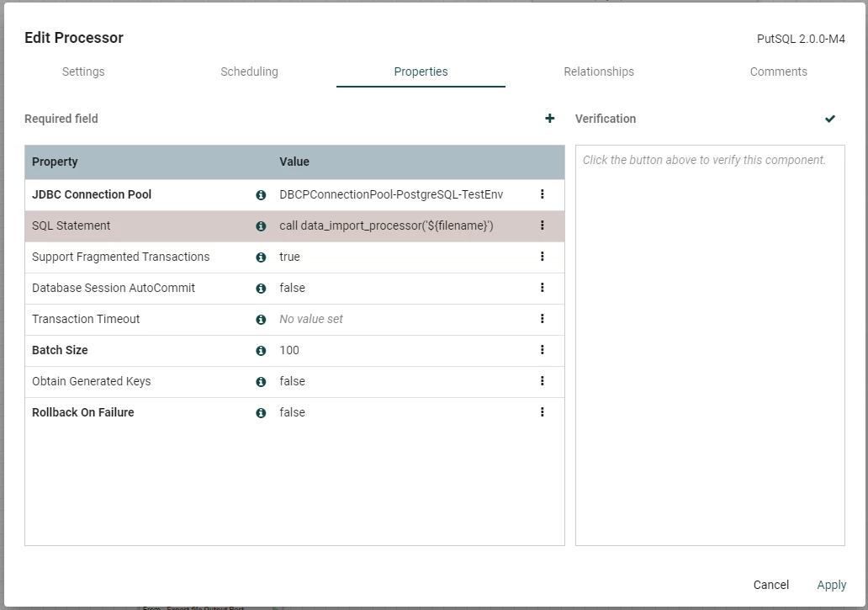The image size is (868, 610).
Task: Click info icon for JDBC Connection Pool
Action: click(261, 195)
